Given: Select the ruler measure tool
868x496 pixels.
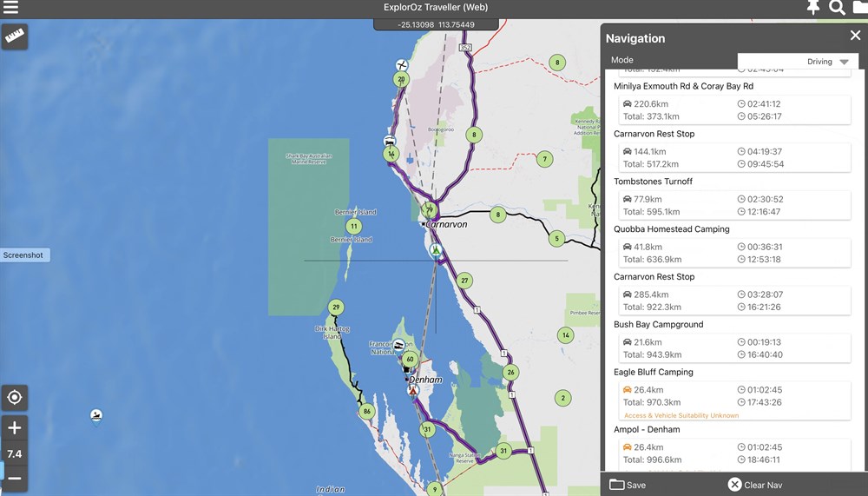Looking at the screenshot, I should pyautogui.click(x=16, y=36).
